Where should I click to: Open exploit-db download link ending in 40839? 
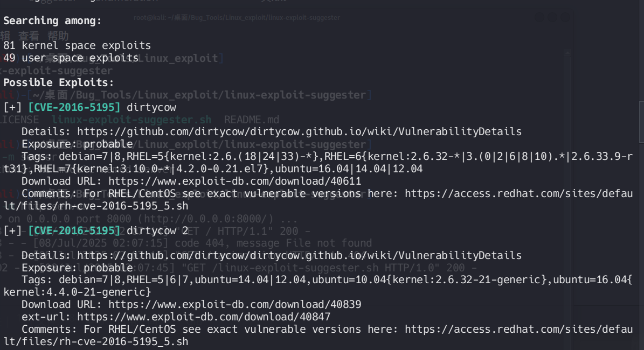(234, 304)
